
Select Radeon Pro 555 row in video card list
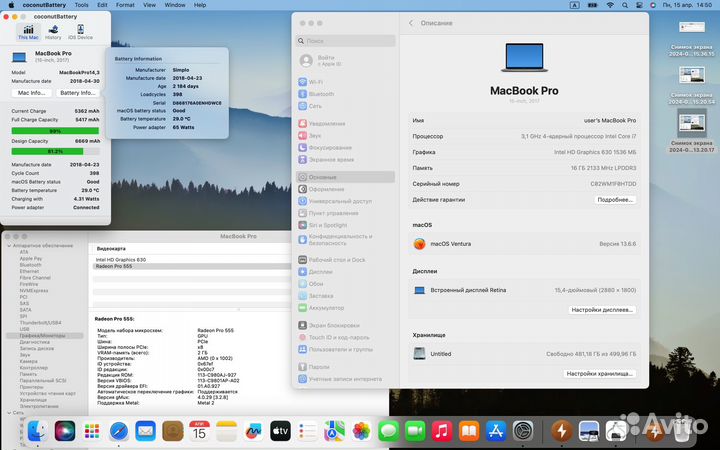click(192, 266)
